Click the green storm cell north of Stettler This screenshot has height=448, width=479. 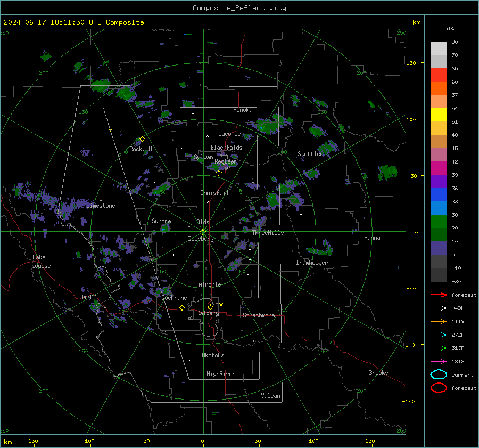tap(317, 131)
